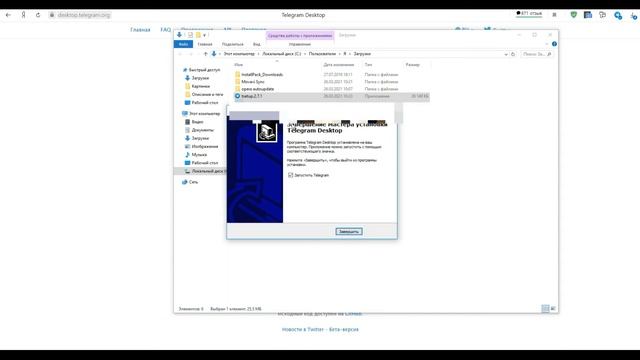Image resolution: width=640 pixels, height=360 pixels.
Task: Click Локальный диск (C:) in the address path
Action: (x=281, y=54)
